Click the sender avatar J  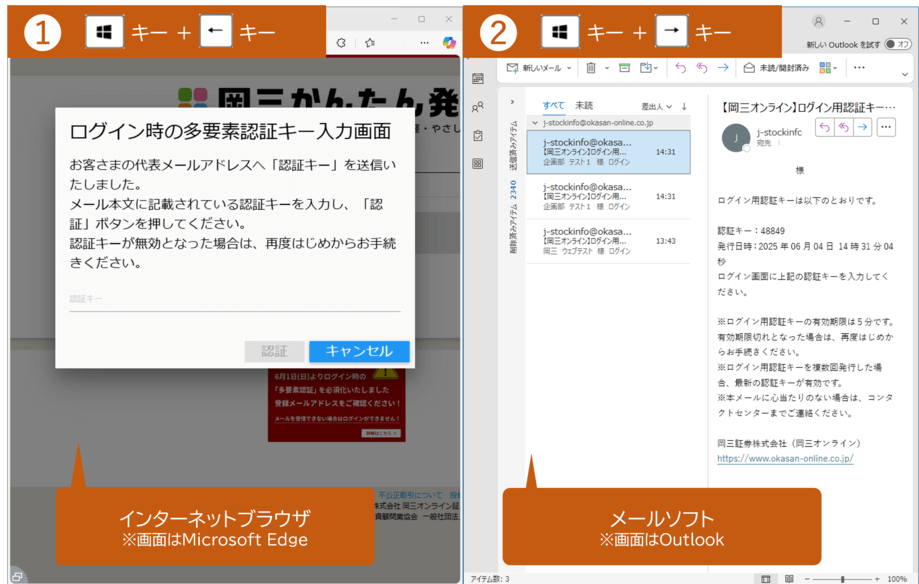(736, 138)
